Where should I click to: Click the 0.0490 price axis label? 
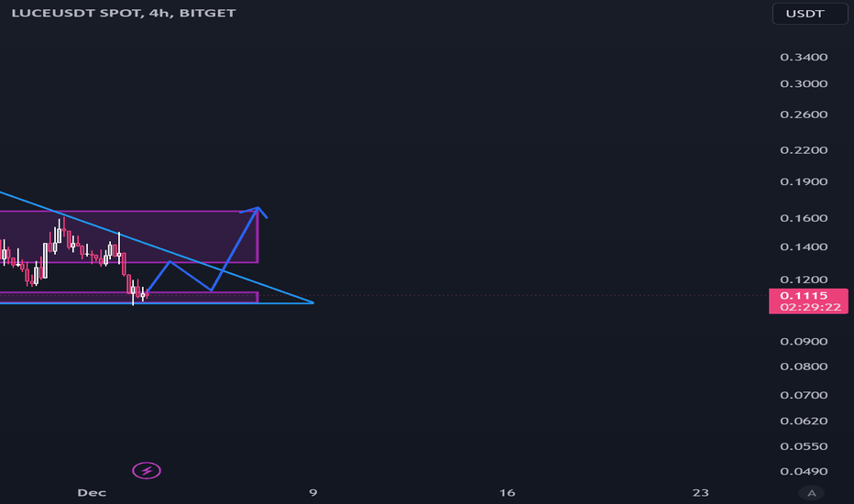pyautogui.click(x=804, y=471)
